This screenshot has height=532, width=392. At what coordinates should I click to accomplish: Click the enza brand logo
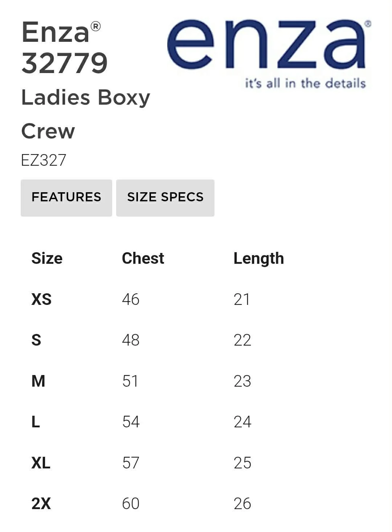(x=269, y=54)
